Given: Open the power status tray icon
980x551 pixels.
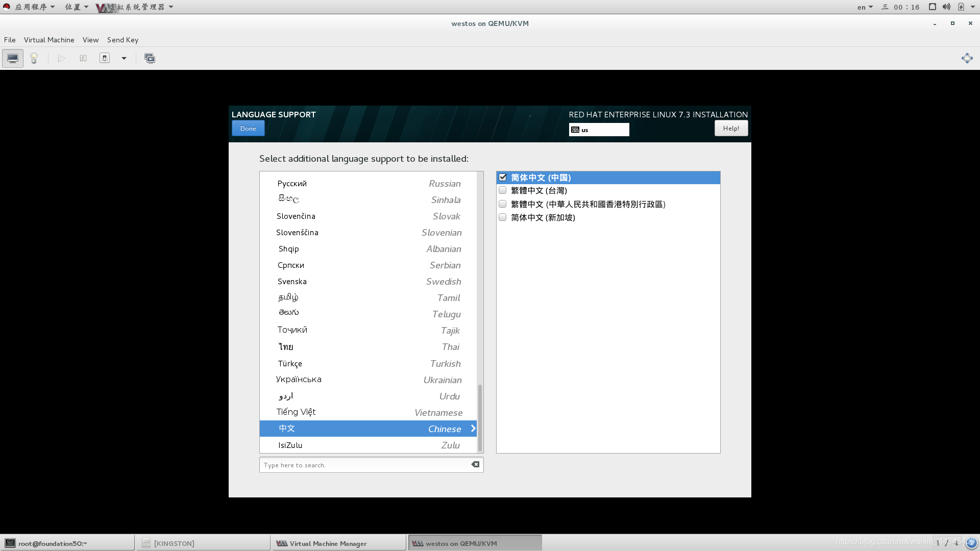Looking at the screenshot, I should tap(961, 7).
